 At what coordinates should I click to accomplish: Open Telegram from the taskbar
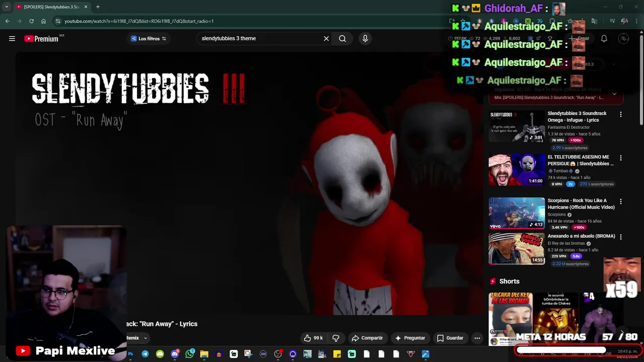[145, 354]
